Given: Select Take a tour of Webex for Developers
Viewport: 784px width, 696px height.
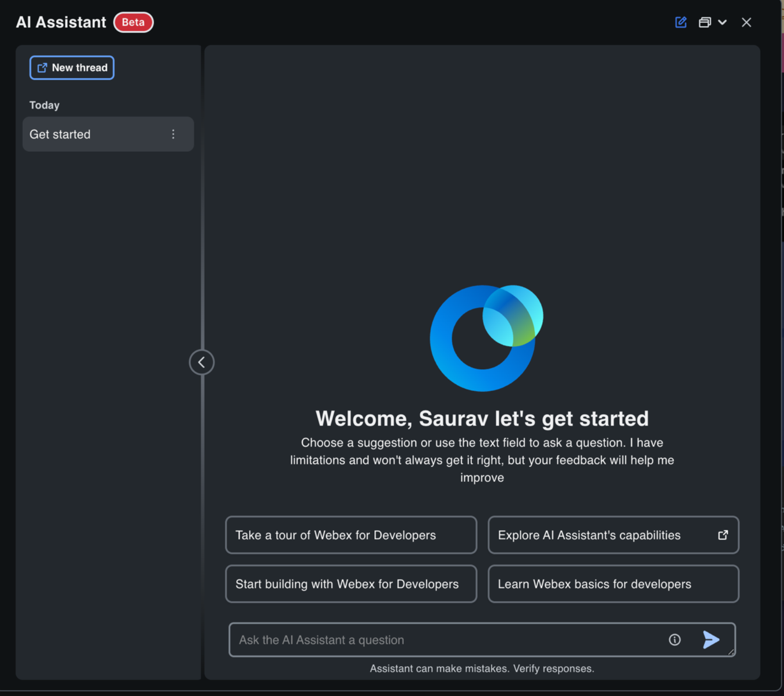Looking at the screenshot, I should (x=351, y=535).
